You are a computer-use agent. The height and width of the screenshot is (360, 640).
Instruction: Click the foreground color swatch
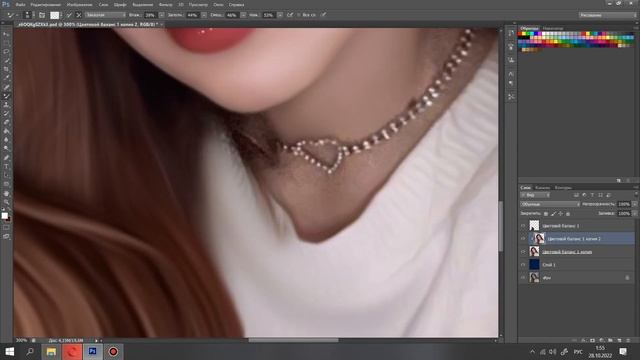coord(4,216)
